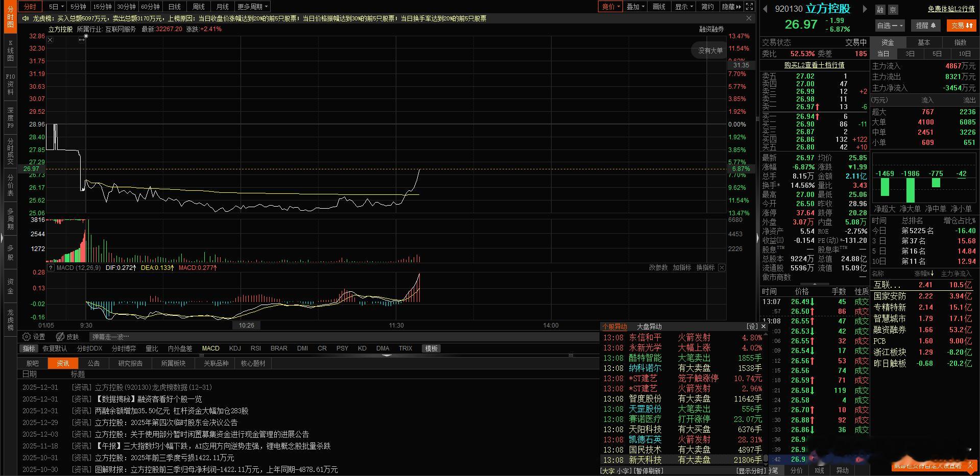Click 改参数 to edit MACD parameters
980x476 pixels.
pos(658,267)
